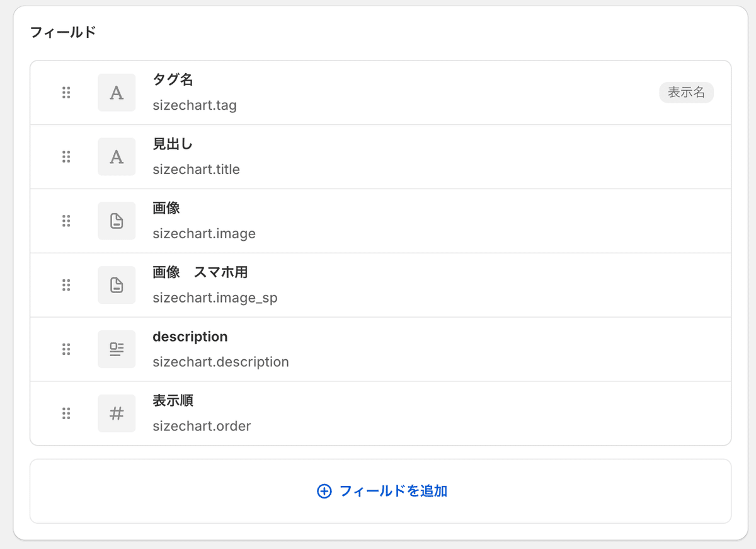Grab the drag handle of 表示順 row
Screen dimensions: 756x549
pos(66,413)
